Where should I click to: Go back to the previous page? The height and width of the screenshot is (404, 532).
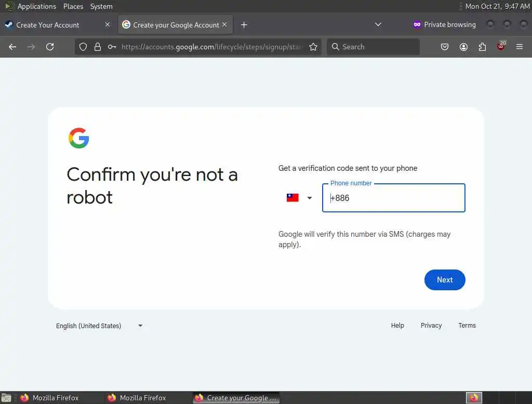point(12,47)
